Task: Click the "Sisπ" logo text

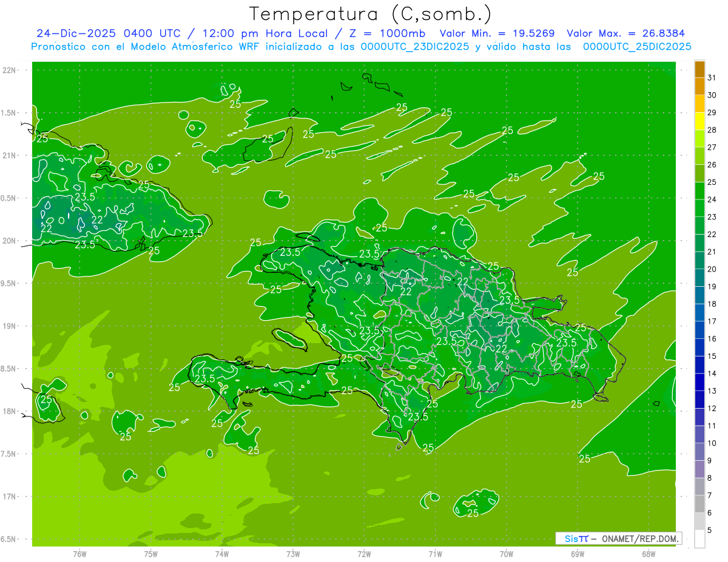Action: (x=576, y=538)
